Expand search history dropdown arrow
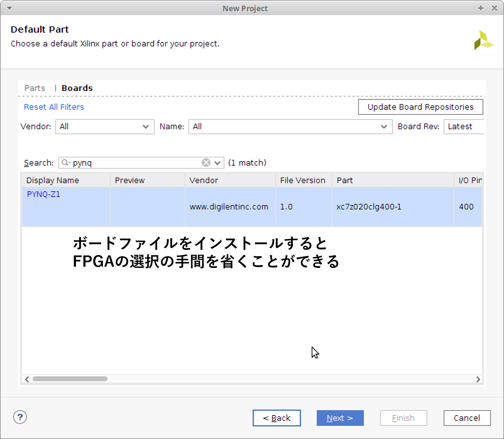Screen dimensions: 504x439 click(217, 163)
